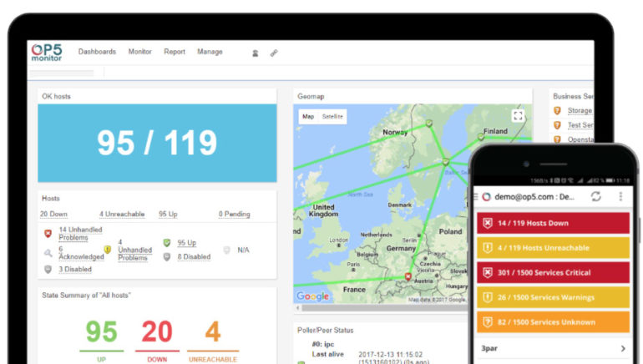Click the 95 Up link beside green shield
Screen dimensions: 643x364
pos(186,243)
